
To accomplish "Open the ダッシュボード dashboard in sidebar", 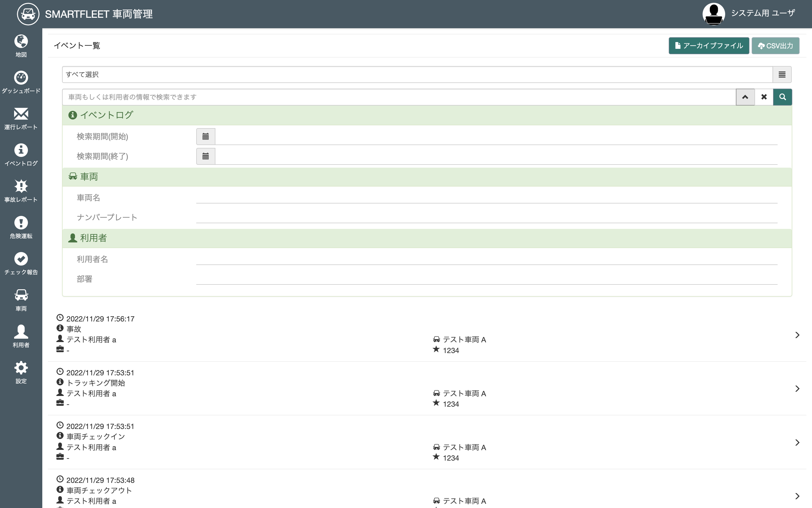I will [x=21, y=82].
